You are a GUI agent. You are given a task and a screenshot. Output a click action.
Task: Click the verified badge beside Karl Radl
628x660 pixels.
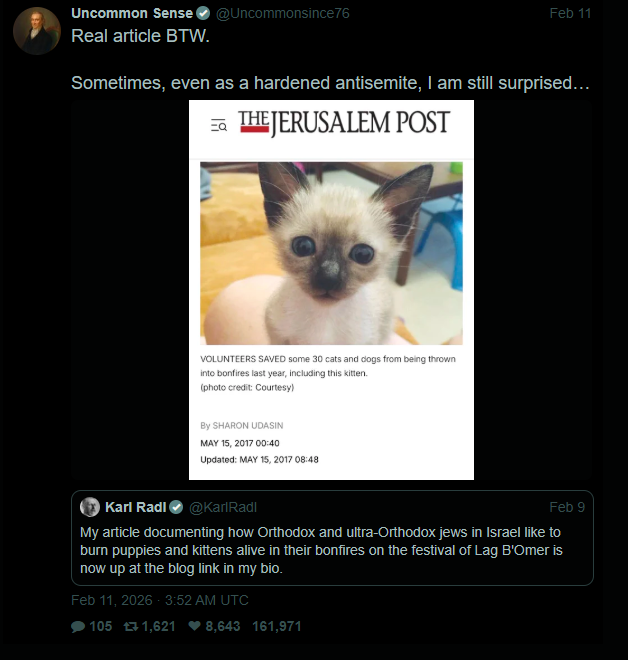[x=176, y=508]
